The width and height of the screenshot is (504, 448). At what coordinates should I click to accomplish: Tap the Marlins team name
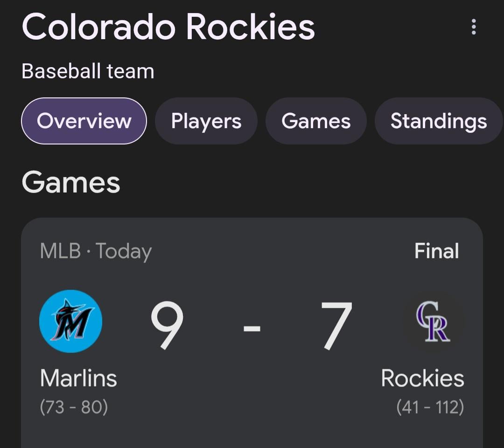point(78,378)
